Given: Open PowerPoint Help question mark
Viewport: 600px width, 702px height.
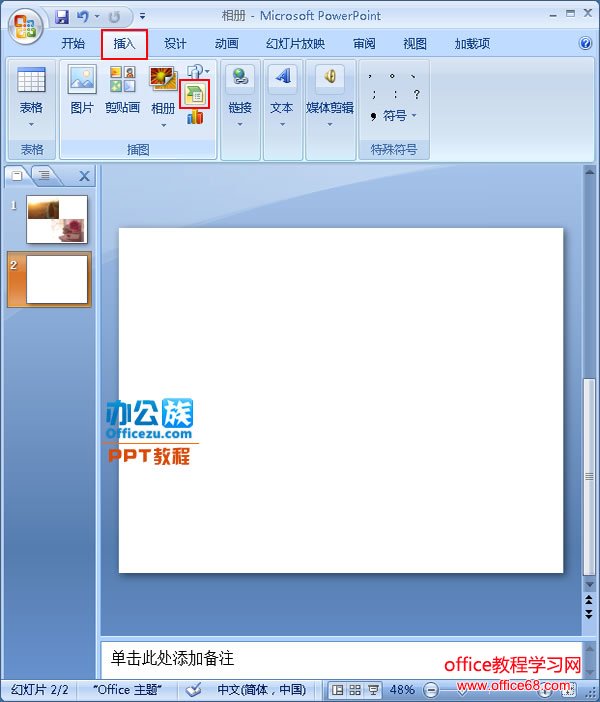Looking at the screenshot, I should tap(585, 43).
